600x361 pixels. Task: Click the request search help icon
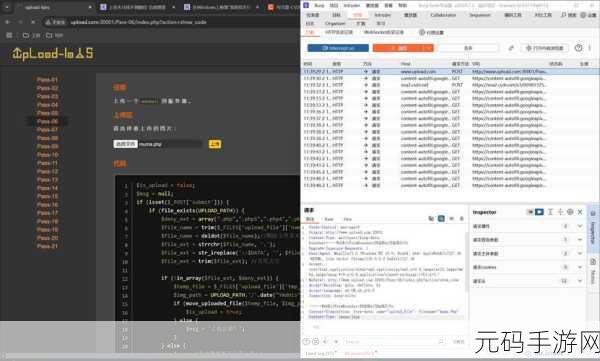pyautogui.click(x=306, y=341)
